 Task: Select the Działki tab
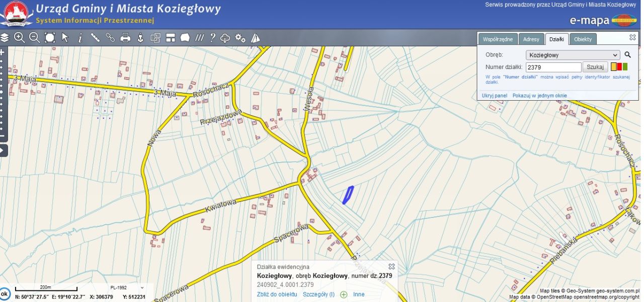point(556,39)
